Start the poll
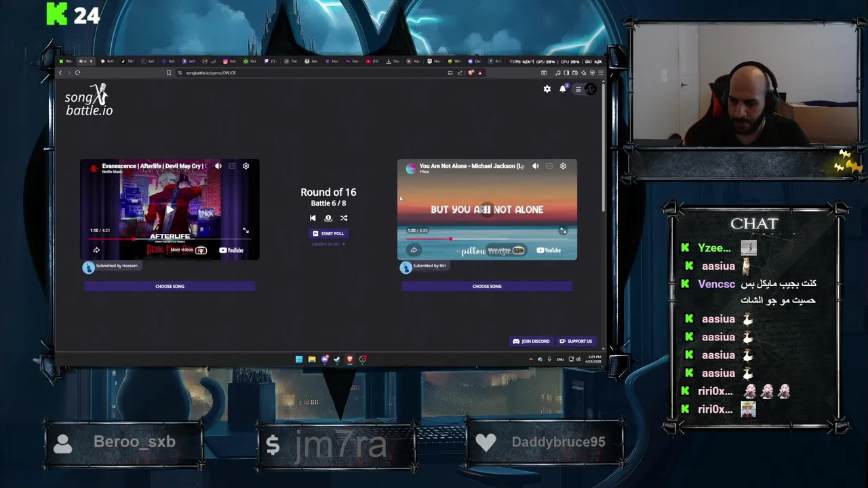This screenshot has height=488, width=868. coord(328,233)
